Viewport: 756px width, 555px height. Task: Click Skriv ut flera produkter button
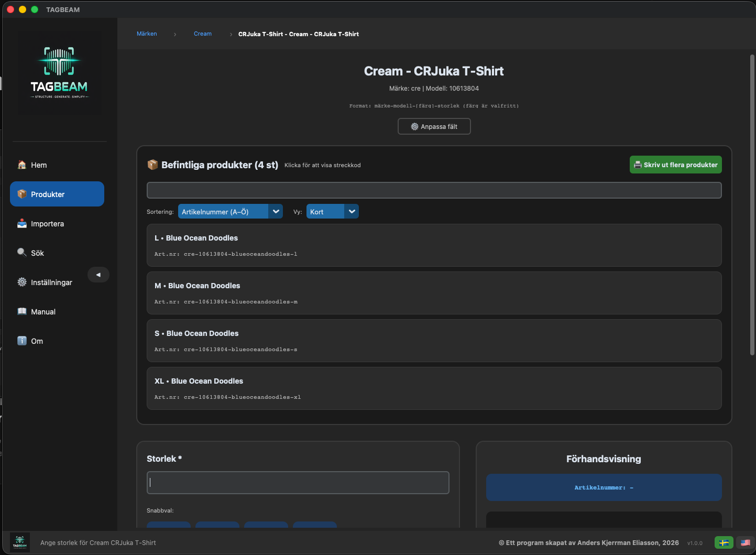pyautogui.click(x=676, y=165)
